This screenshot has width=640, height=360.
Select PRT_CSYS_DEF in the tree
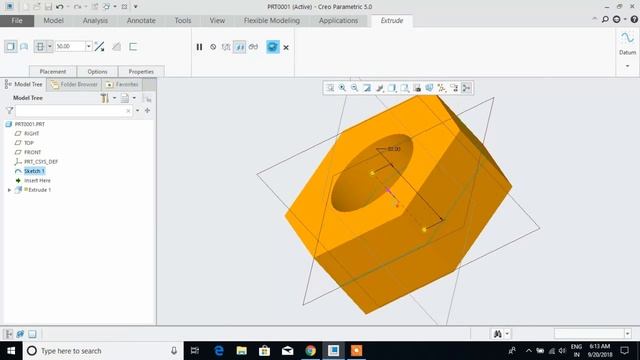coord(41,162)
